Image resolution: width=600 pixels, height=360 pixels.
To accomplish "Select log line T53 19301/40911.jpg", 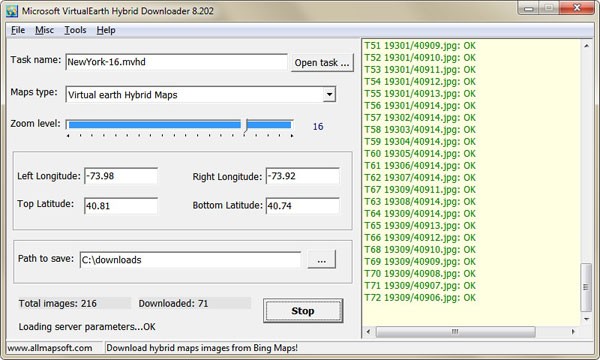I will click(420, 70).
